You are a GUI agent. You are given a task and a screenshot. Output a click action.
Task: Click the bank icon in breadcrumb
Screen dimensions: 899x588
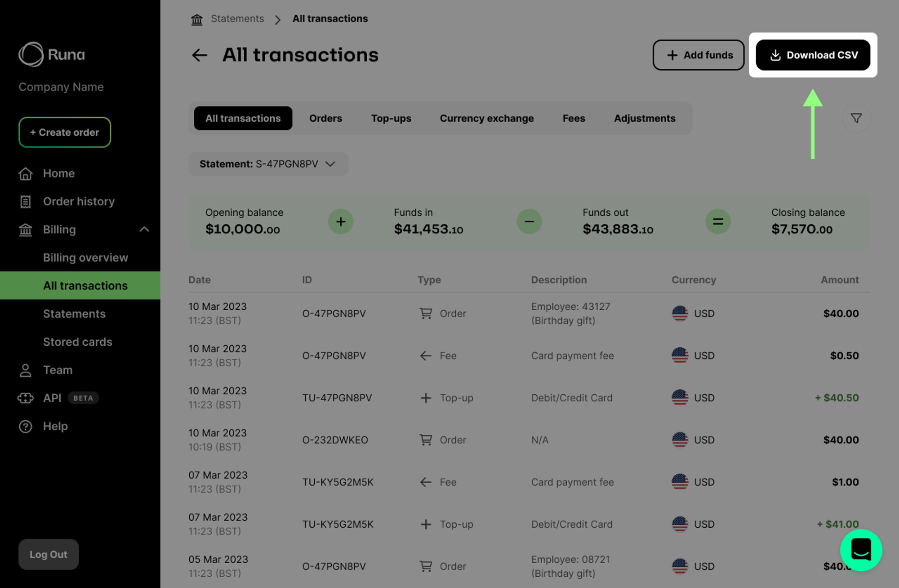coord(197,19)
